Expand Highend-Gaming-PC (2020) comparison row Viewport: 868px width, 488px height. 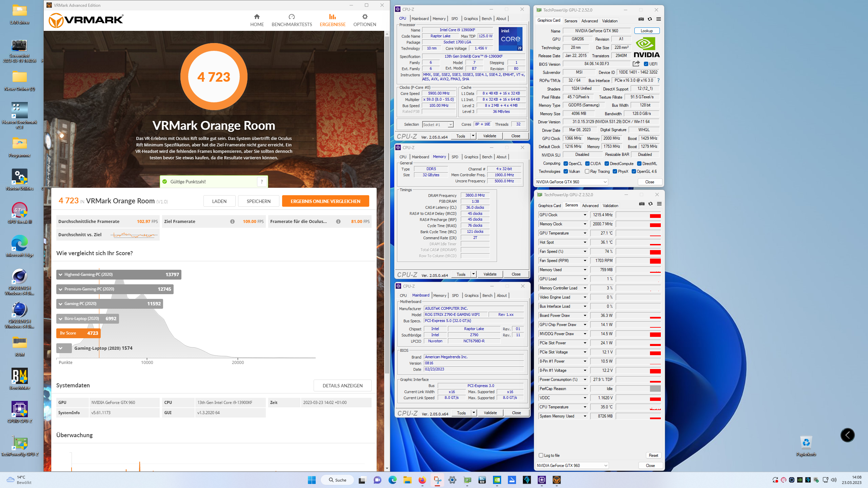[x=119, y=274]
